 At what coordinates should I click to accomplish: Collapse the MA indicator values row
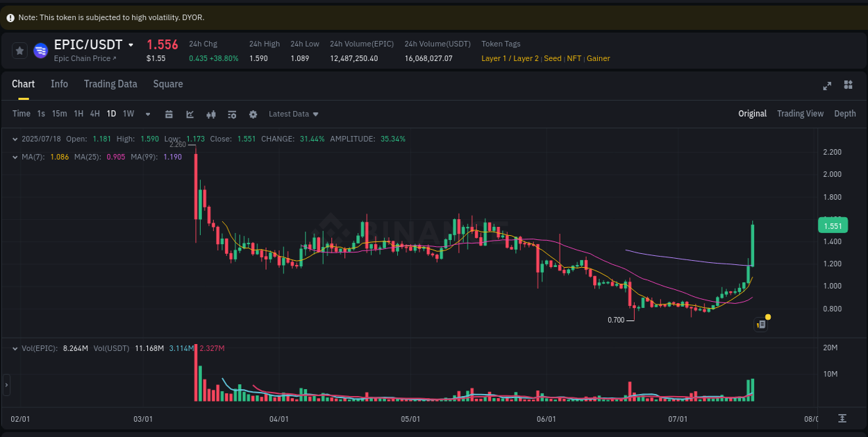15,157
